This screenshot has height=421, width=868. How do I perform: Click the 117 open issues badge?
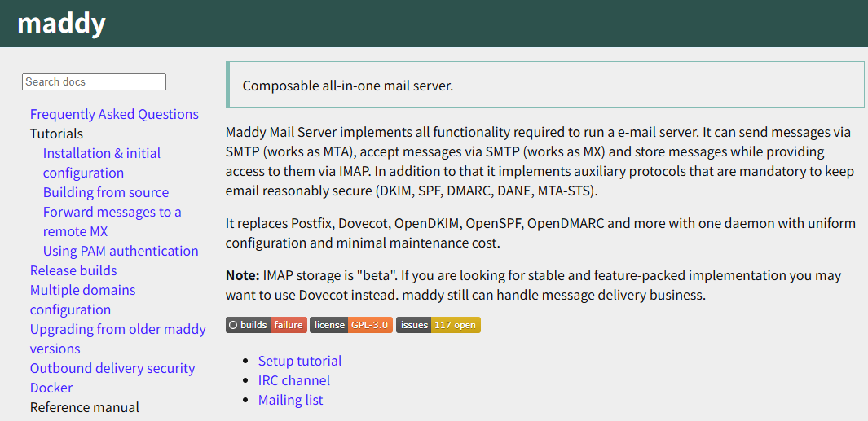[x=438, y=325]
